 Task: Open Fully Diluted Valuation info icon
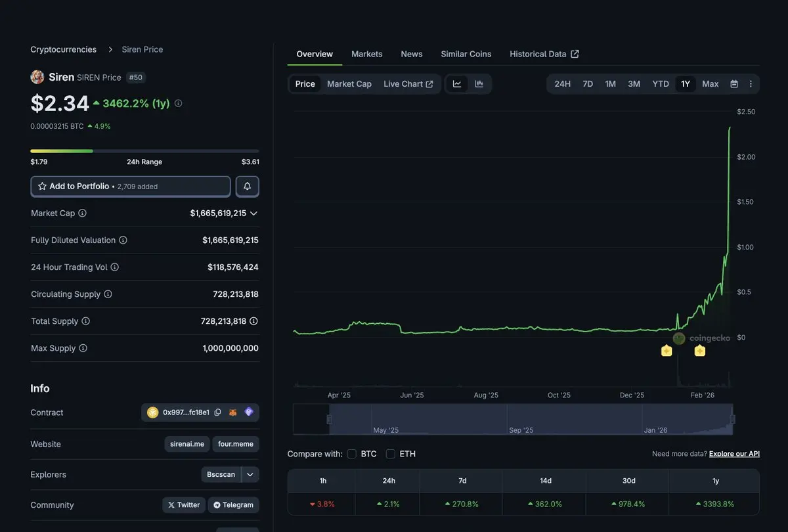point(123,240)
